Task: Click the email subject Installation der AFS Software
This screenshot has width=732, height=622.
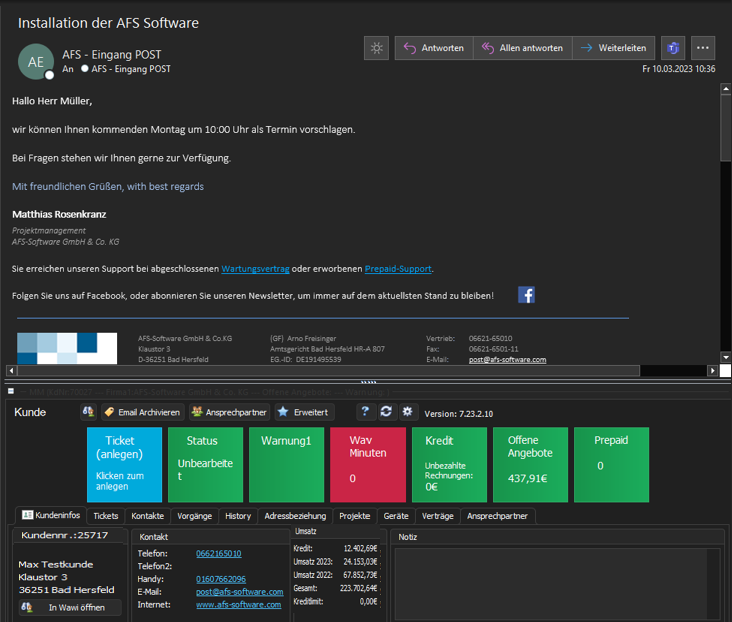Action: tap(108, 23)
